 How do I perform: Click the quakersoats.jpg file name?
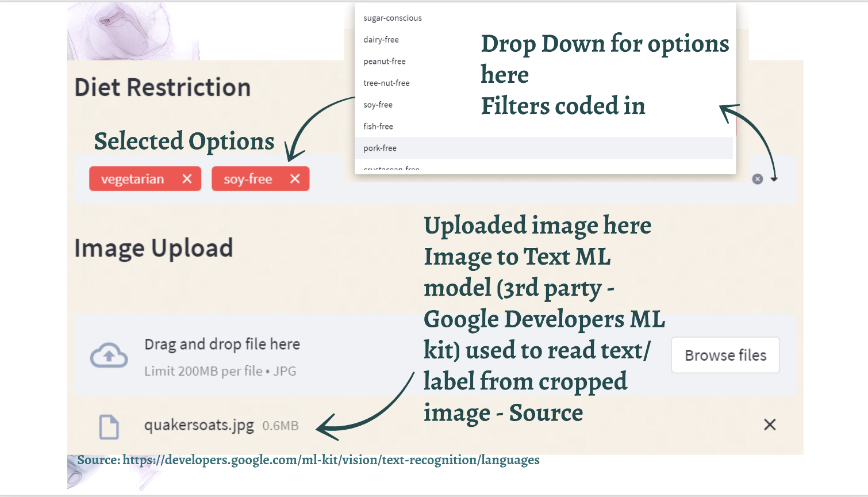click(x=199, y=425)
